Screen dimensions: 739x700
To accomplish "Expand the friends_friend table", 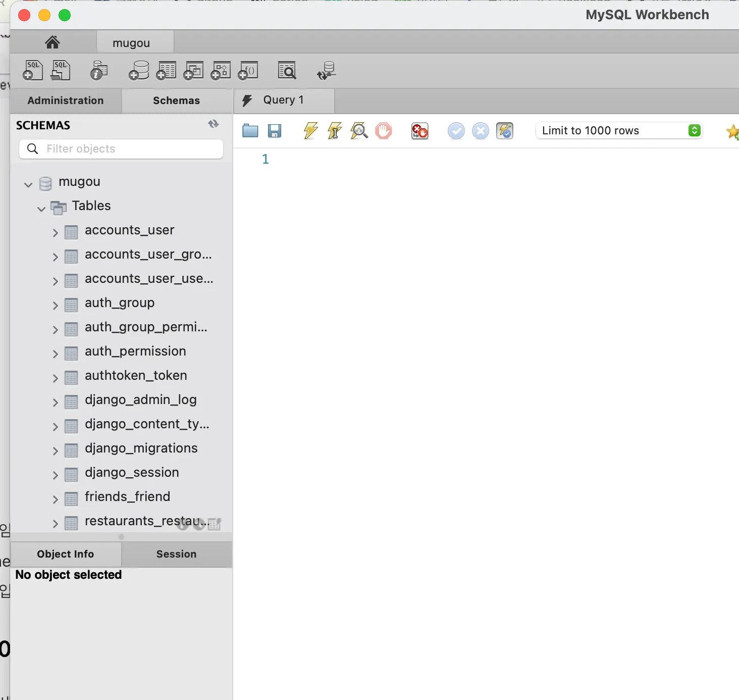I will 56,499.
